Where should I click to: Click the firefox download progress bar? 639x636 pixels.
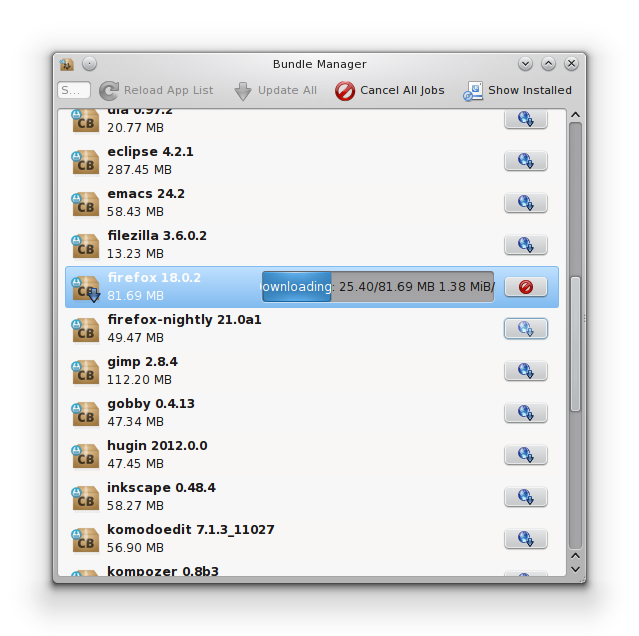[378, 287]
